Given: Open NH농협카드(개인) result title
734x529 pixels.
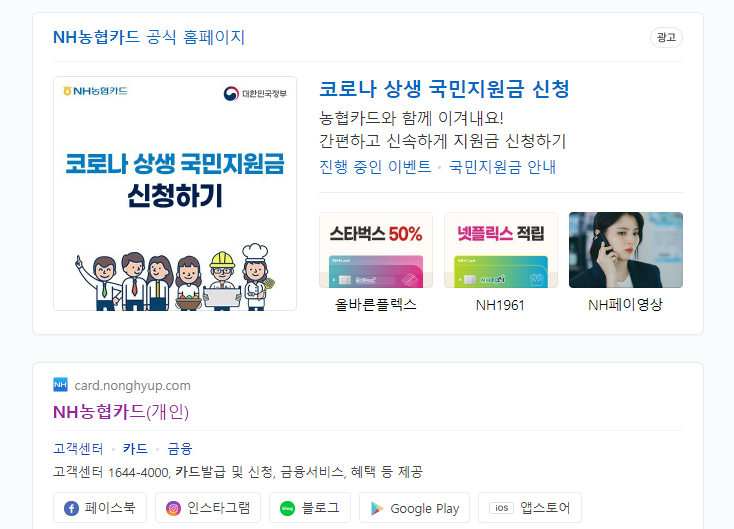Looking at the screenshot, I should coord(121,412).
